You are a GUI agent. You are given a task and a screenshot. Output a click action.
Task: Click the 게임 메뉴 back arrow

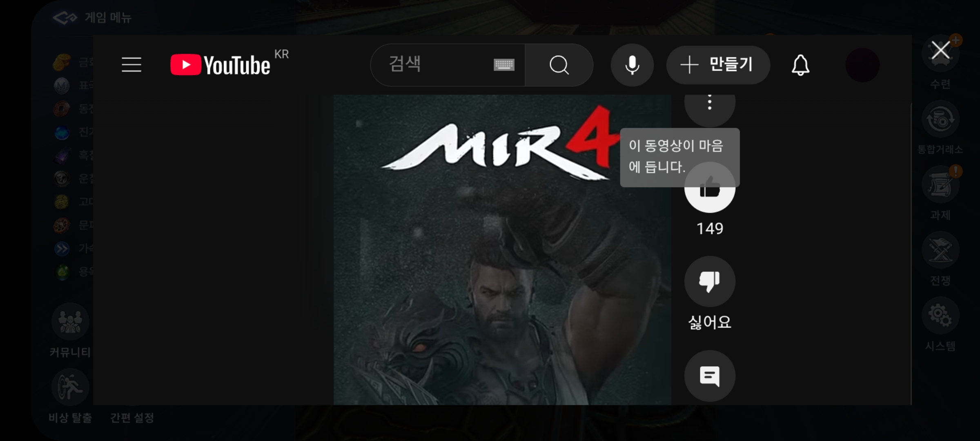(65, 18)
